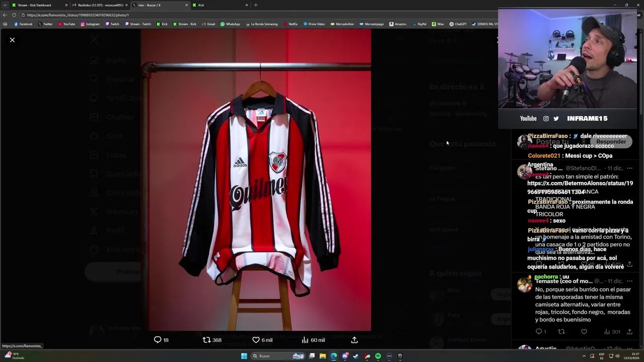This screenshot has width=644, height=362.
Task: Open the YouTube bookmark
Action: [x=66, y=24]
